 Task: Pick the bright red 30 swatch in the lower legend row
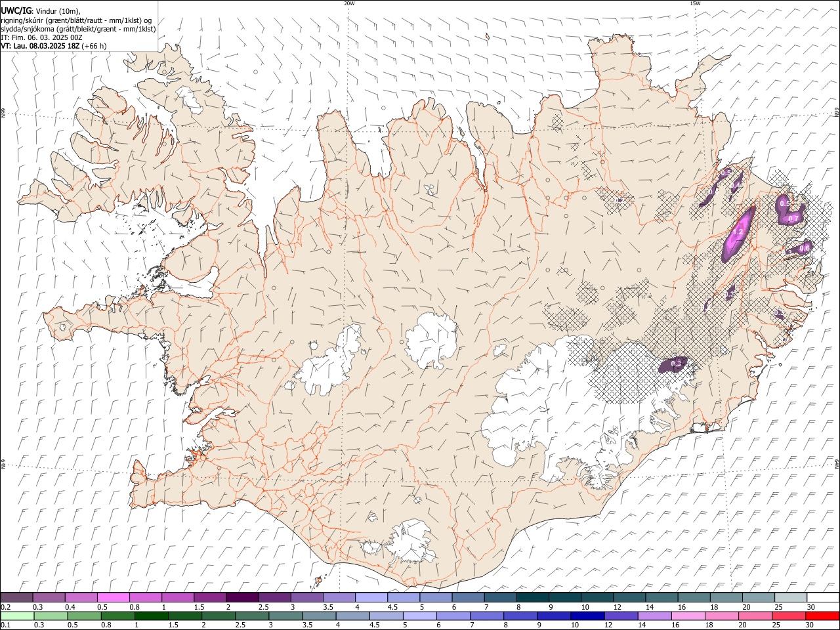(x=822, y=616)
